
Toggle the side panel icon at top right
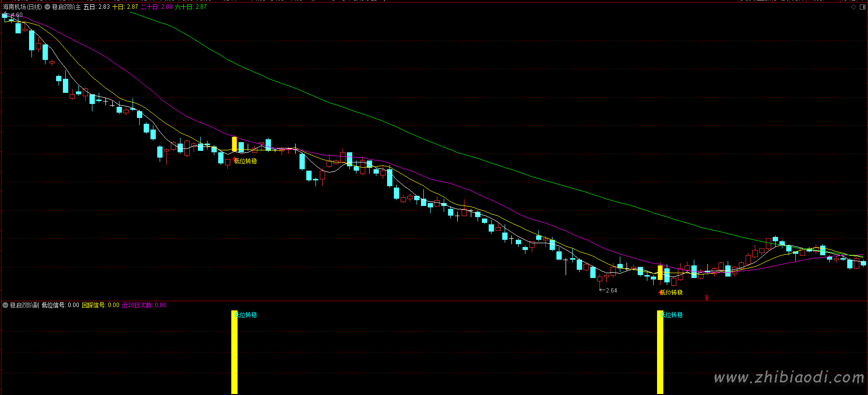(x=863, y=7)
